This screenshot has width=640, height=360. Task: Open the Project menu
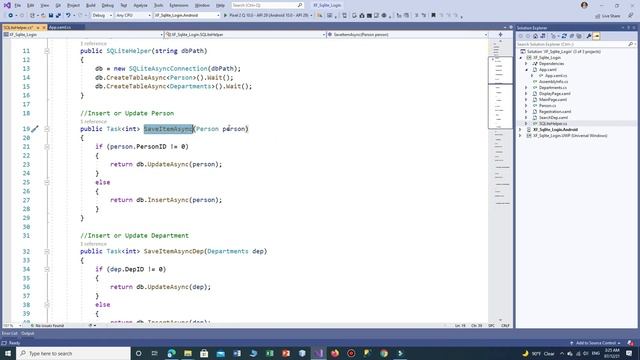coord(73,5)
